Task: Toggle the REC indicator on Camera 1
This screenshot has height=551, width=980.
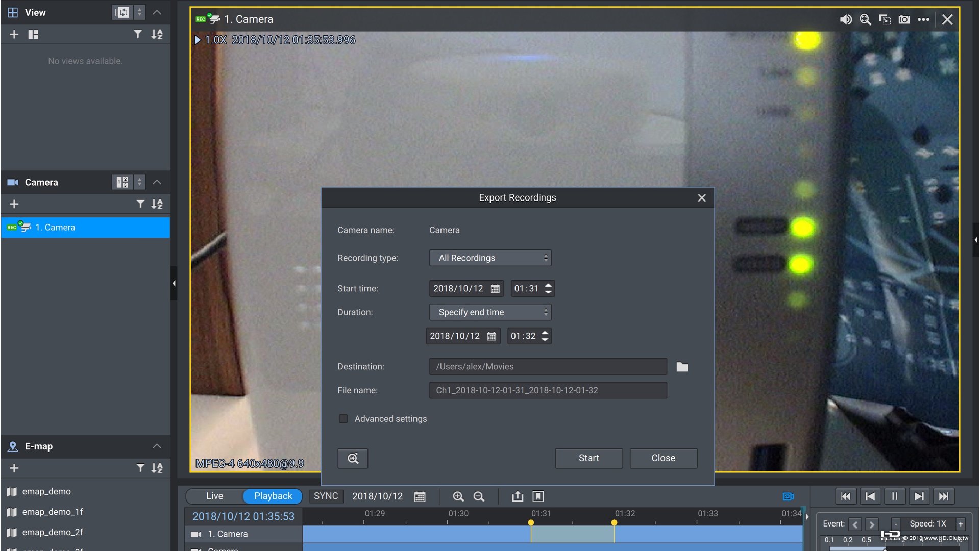Action: click(x=11, y=226)
